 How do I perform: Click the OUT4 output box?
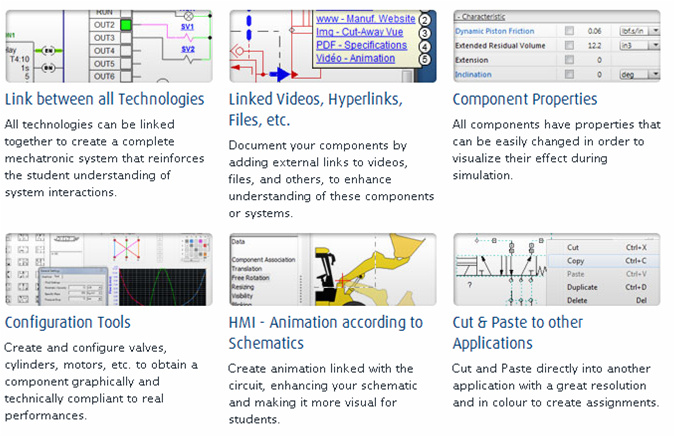126,51
